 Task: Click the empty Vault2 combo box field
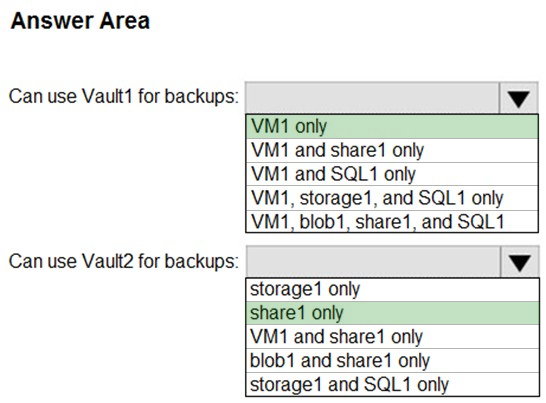coord(373,262)
